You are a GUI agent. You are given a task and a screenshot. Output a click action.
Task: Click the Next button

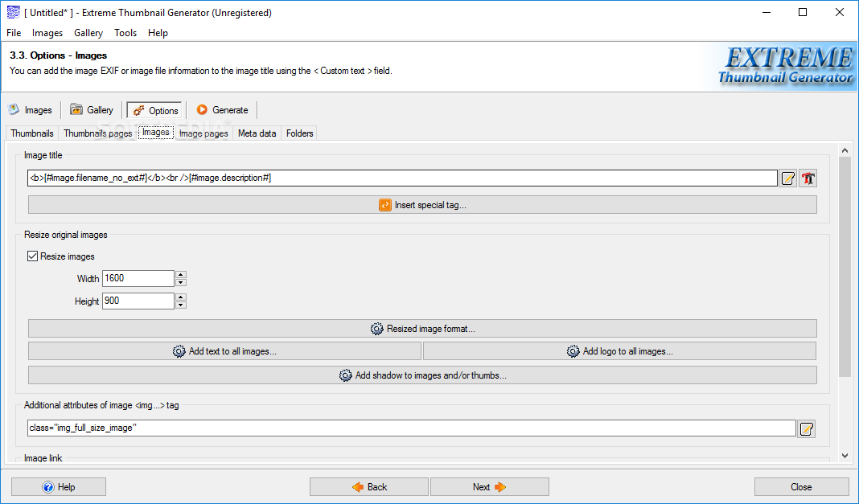(490, 487)
